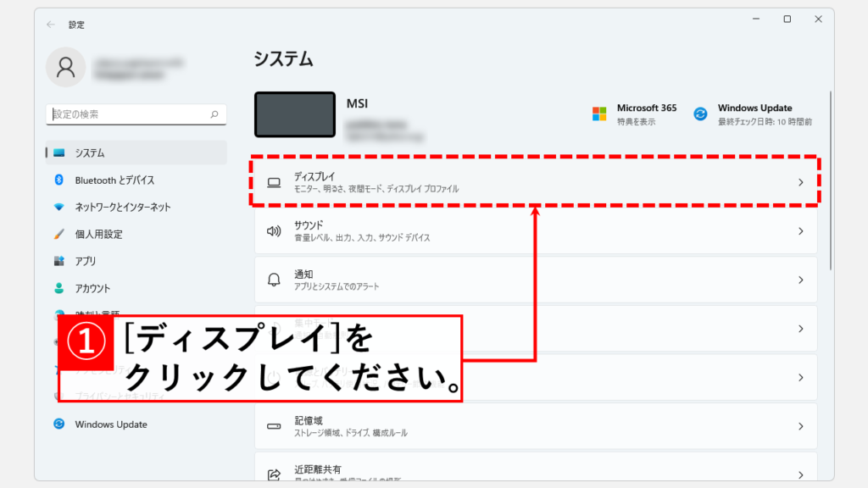Click the システム page heading
This screenshot has width=868, height=488.
click(x=283, y=58)
